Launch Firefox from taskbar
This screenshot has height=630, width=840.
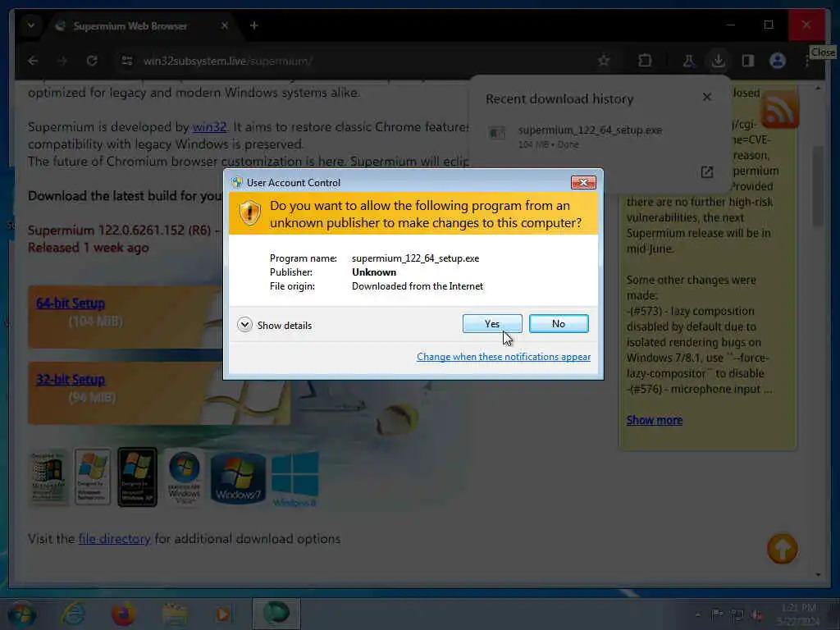pos(123,614)
